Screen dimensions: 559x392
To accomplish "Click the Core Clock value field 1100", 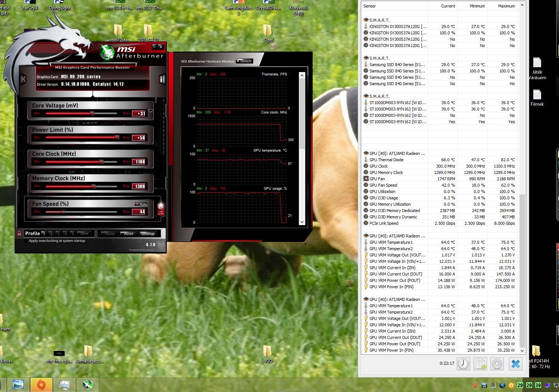I will (140, 162).
